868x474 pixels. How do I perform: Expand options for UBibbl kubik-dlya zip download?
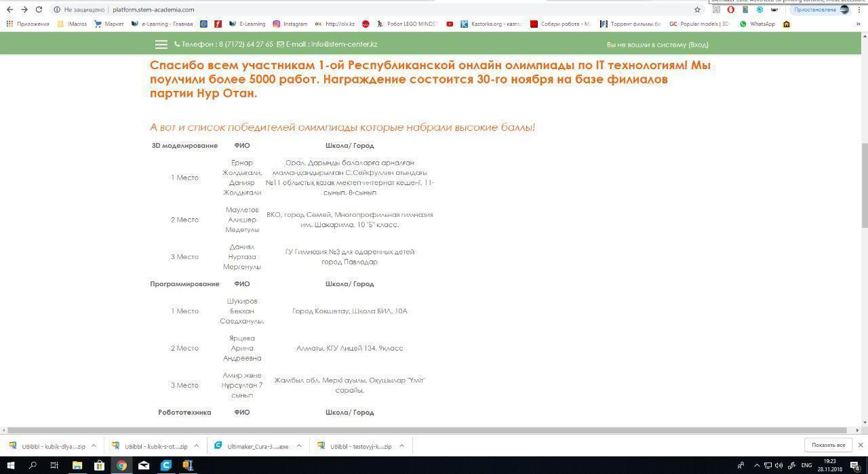(94, 446)
